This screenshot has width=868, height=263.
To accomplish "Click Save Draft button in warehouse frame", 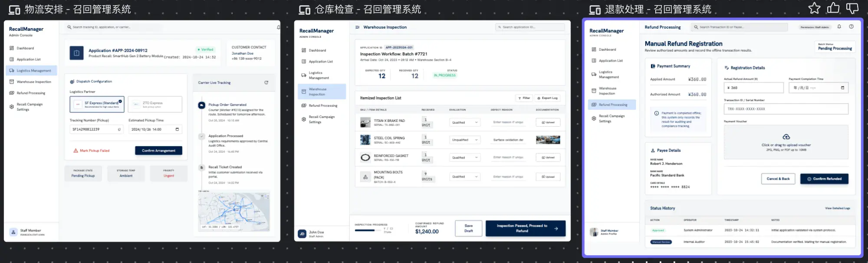I will coord(469,228).
